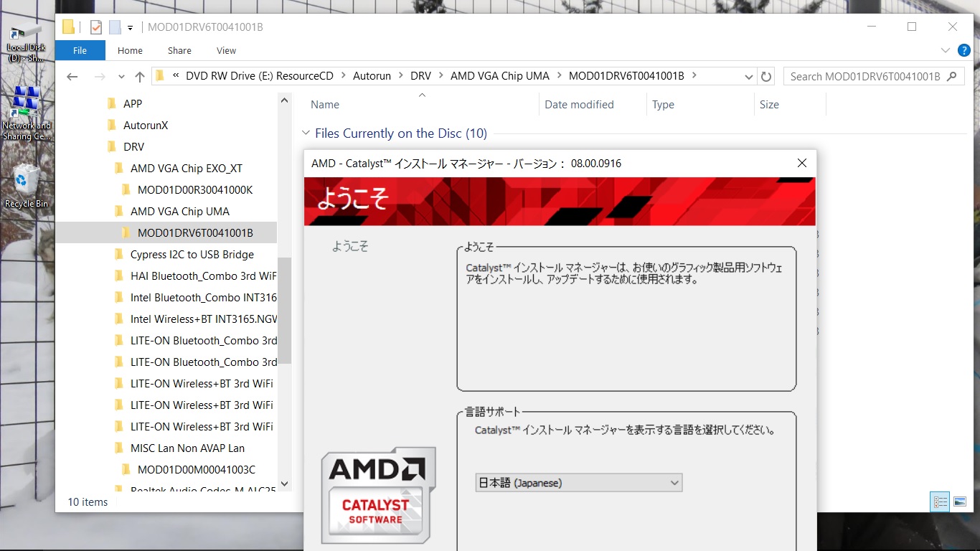Open the address bar history dropdown
980x551 pixels.
748,76
